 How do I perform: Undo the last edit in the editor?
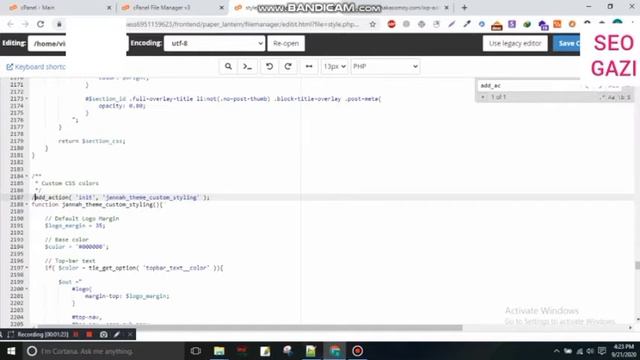tap(269, 67)
